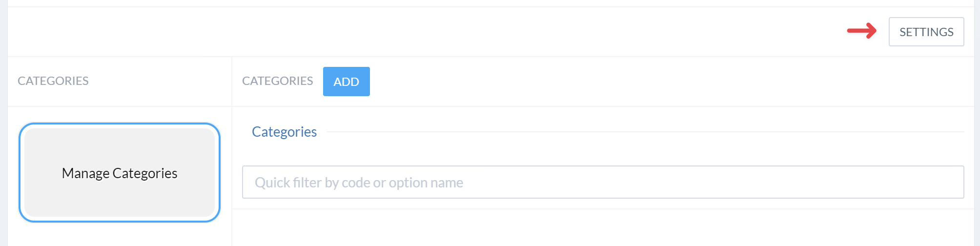The image size is (980, 246).
Task: Focus the quick filter input field
Action: [603, 182]
